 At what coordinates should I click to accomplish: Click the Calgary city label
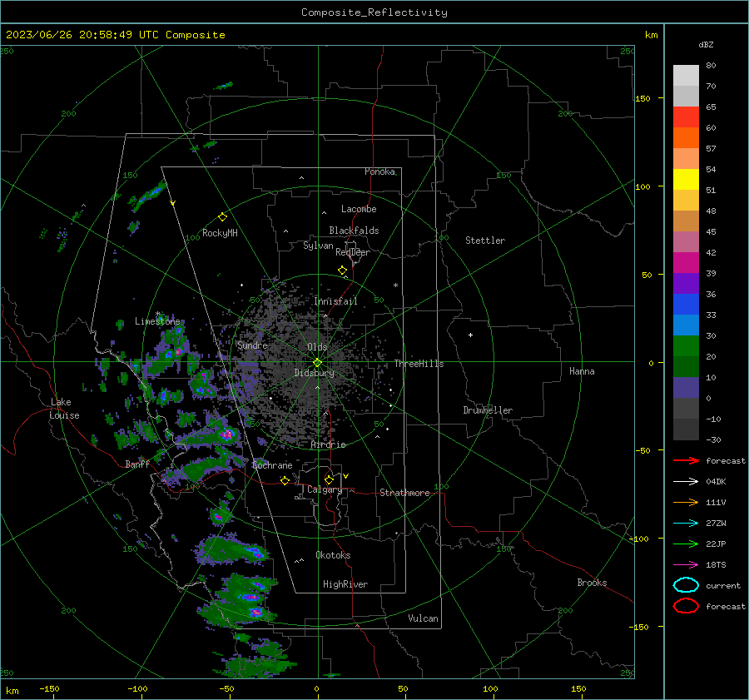coord(325,489)
